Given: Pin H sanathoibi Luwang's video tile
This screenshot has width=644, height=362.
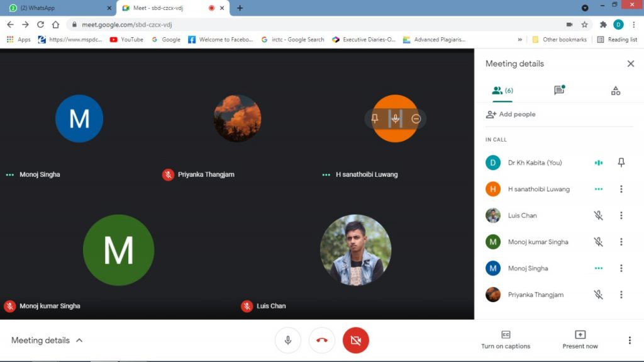Looking at the screenshot, I should click(375, 118).
